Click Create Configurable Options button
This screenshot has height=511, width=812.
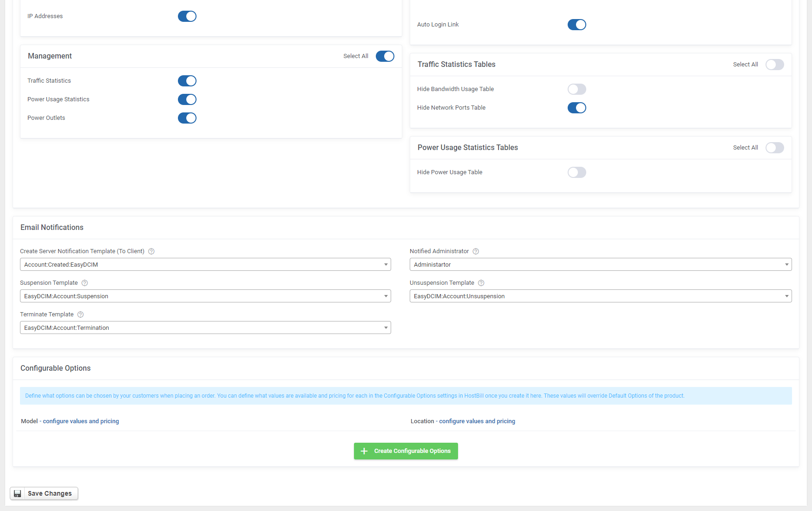406,451
